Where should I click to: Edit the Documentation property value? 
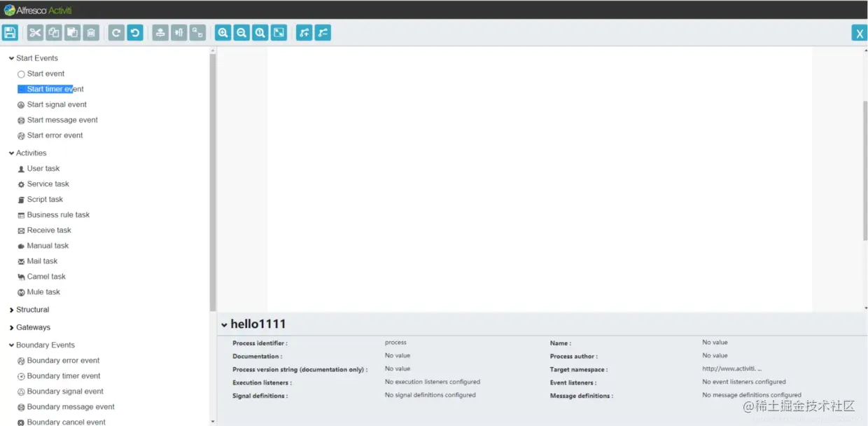398,355
